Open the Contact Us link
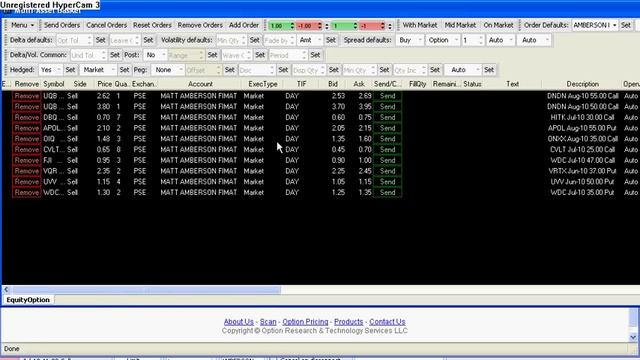This screenshot has width=640, height=360. point(387,322)
